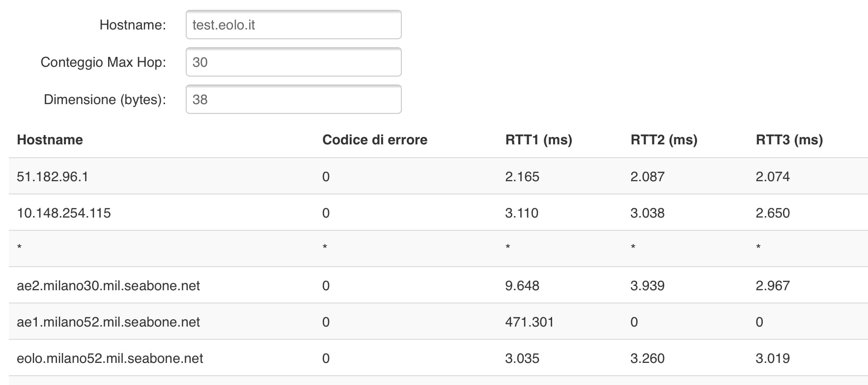The width and height of the screenshot is (868, 385).
Task: Click the RTT3 (ms) column header
Action: point(789,140)
